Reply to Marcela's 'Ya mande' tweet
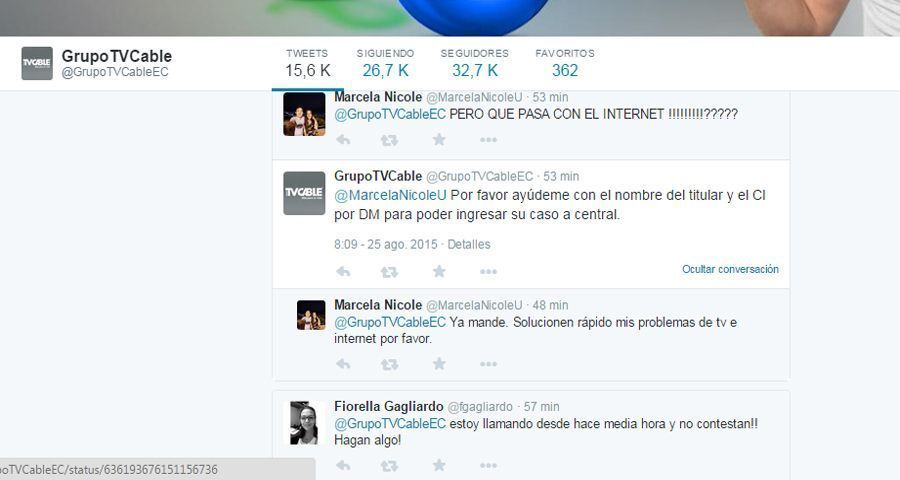 coord(343,364)
